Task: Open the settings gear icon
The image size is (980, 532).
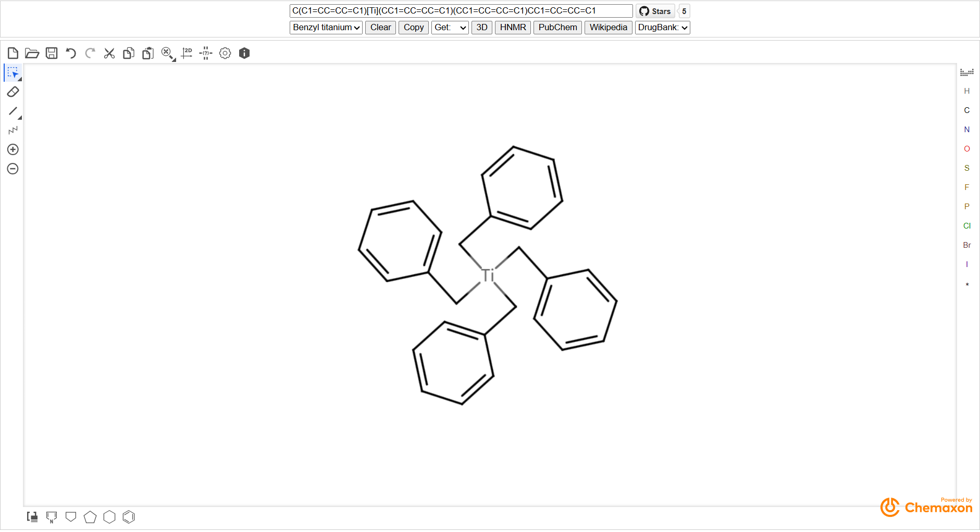Action: pyautogui.click(x=225, y=53)
